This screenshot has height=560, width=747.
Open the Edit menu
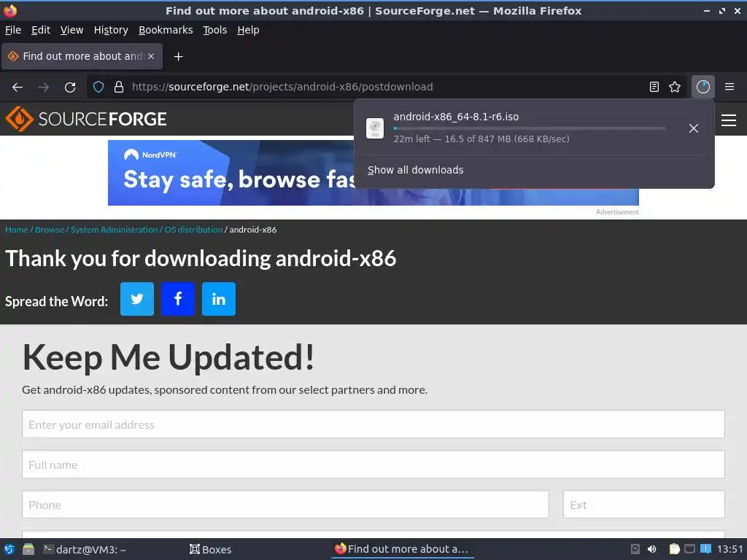(x=41, y=30)
